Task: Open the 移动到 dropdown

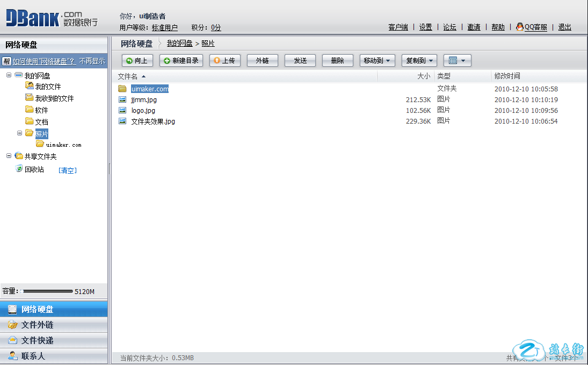Action: 378,61
